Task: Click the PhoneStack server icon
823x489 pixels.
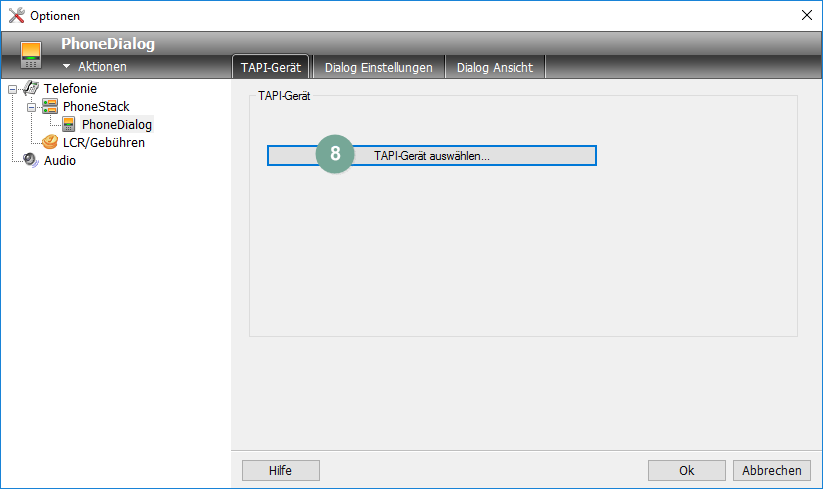Action: 50,107
